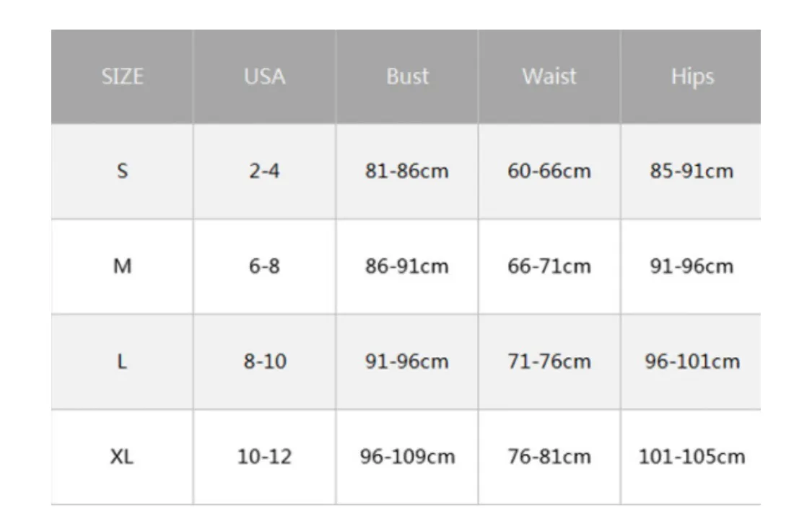Image resolution: width=812 pixels, height=531 pixels.
Task: Click the SIZE column header
Action: tap(122, 76)
